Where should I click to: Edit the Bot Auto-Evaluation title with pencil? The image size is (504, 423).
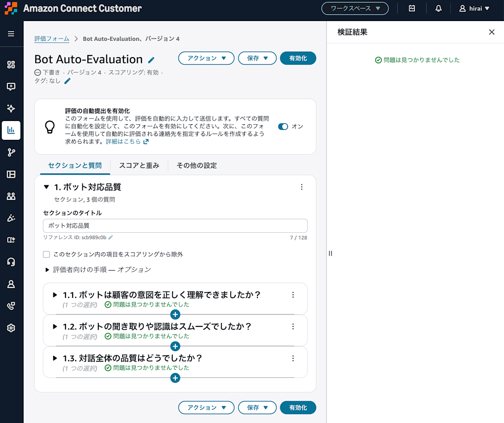152,60
